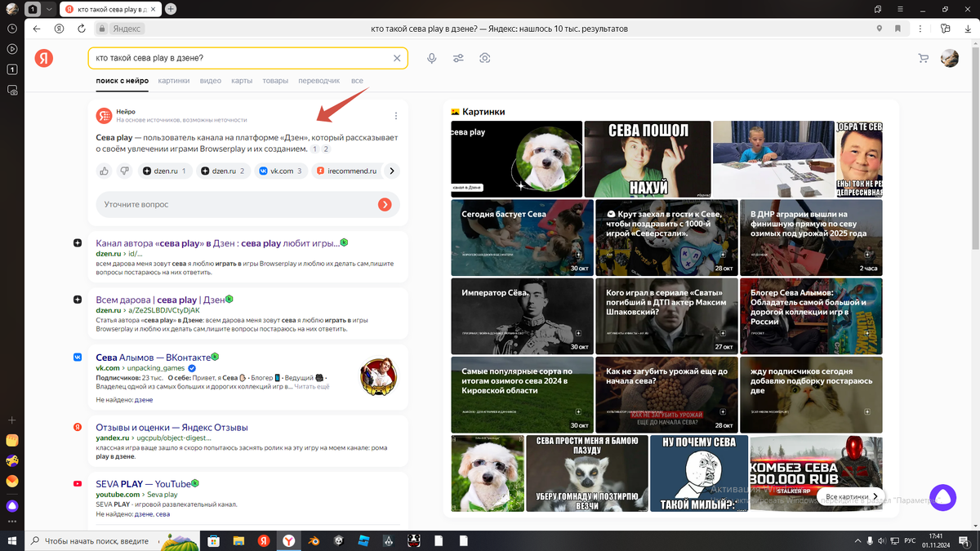The height and width of the screenshot is (551, 980).
Task: Open new tab with plus button
Action: pos(171,9)
